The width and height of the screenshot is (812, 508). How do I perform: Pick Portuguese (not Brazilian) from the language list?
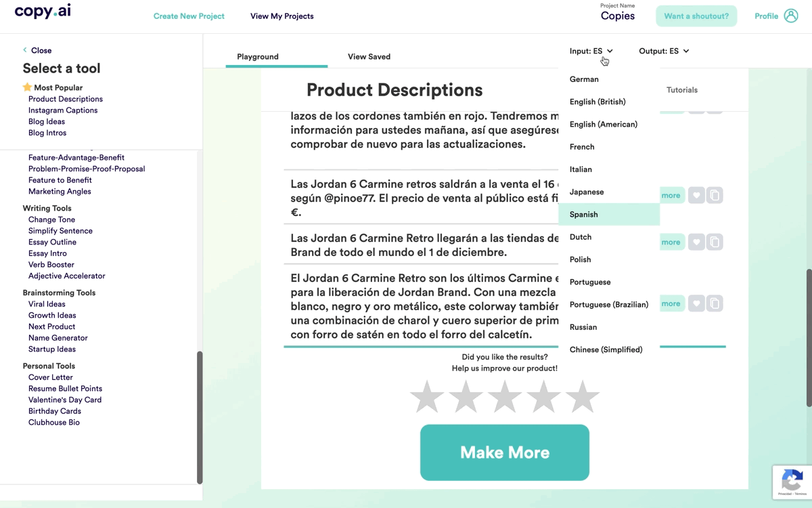click(609, 282)
